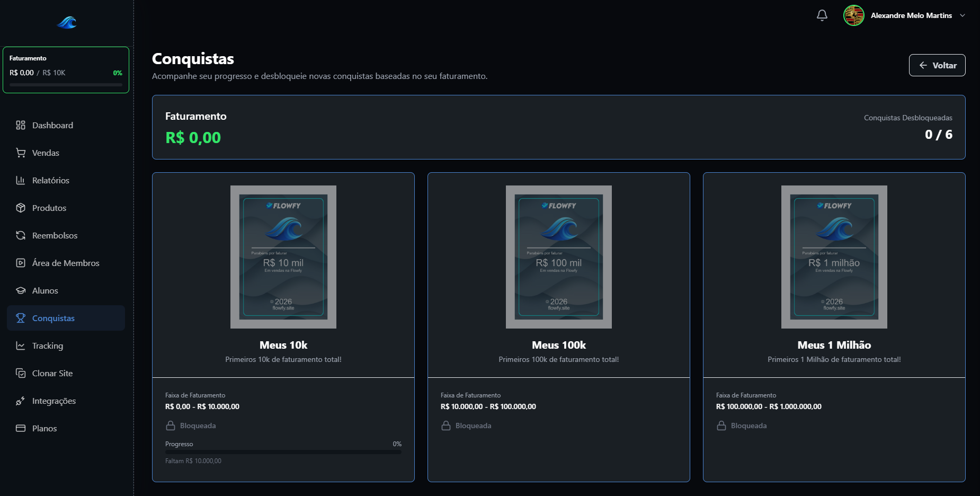Open the Alunos menu item
Screen dimensions: 980x496
click(x=66, y=290)
